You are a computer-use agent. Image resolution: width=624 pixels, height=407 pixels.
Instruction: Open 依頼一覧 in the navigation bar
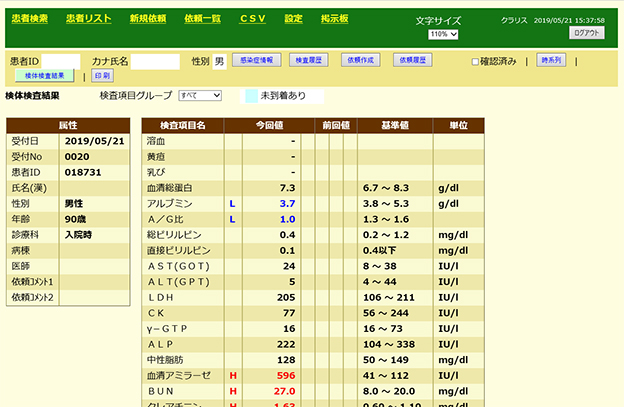[203, 19]
